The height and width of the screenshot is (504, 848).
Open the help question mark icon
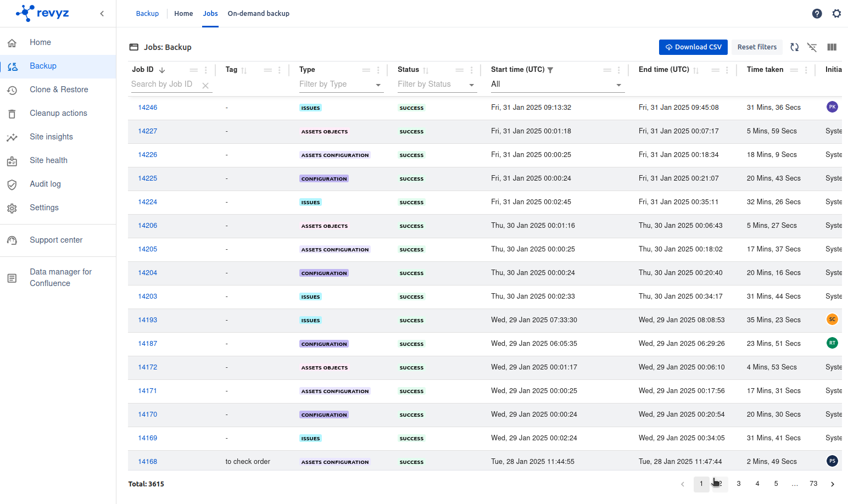[x=817, y=14]
